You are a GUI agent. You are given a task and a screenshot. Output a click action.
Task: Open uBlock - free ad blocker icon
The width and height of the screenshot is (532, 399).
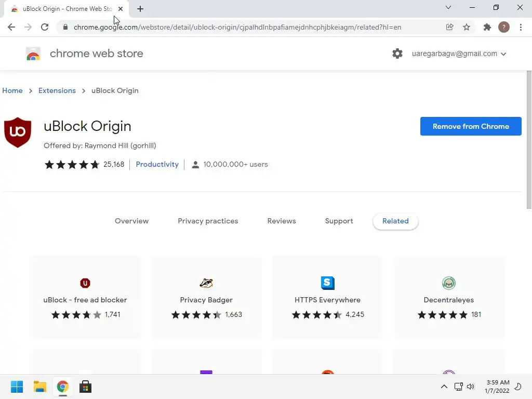tap(85, 283)
